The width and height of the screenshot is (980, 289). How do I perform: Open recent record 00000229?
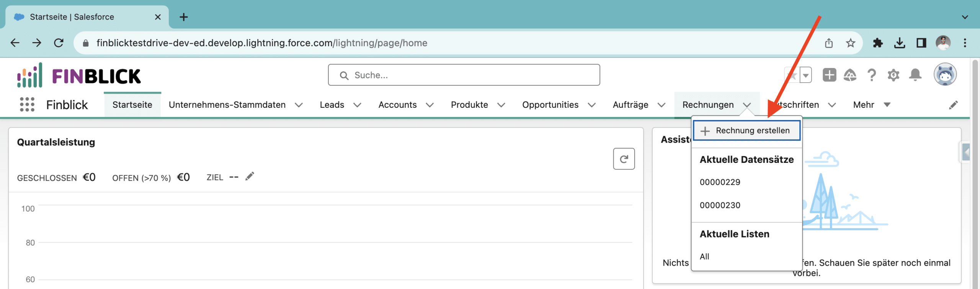pyautogui.click(x=720, y=182)
